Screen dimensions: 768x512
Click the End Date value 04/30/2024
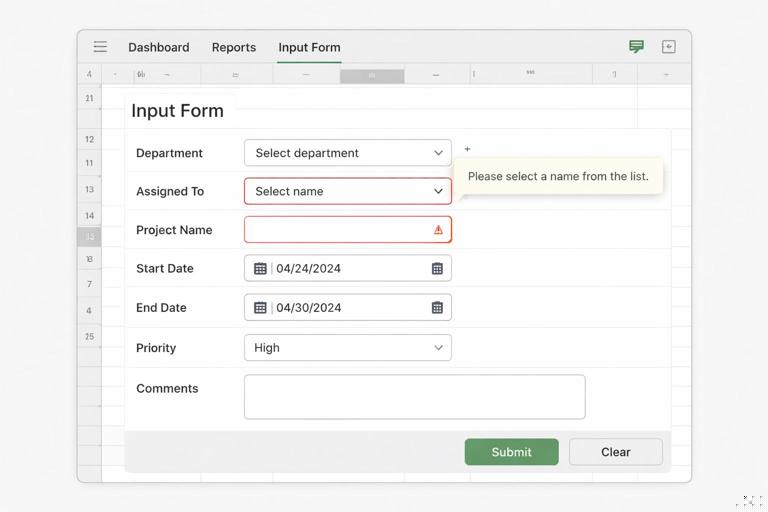click(x=309, y=308)
